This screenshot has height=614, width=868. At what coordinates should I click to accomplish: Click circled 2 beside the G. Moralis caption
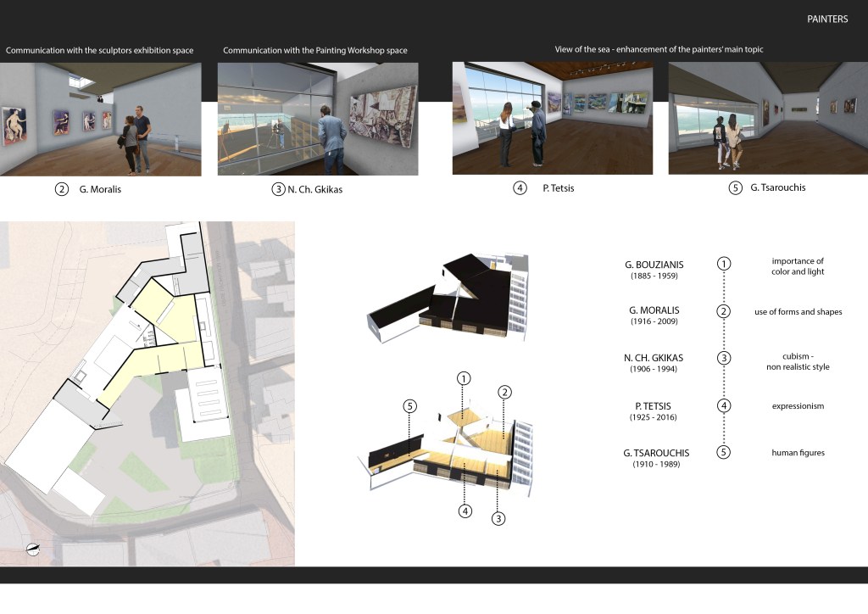(62, 189)
